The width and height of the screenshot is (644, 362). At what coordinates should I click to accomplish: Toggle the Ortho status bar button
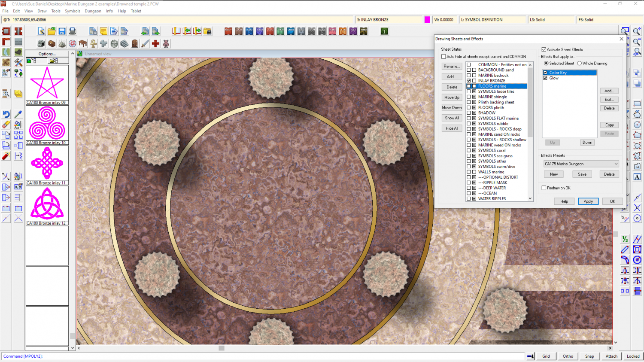(568, 356)
